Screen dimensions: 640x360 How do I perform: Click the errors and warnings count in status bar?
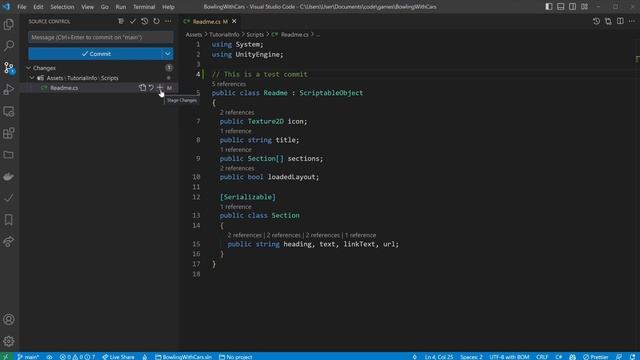(78, 357)
